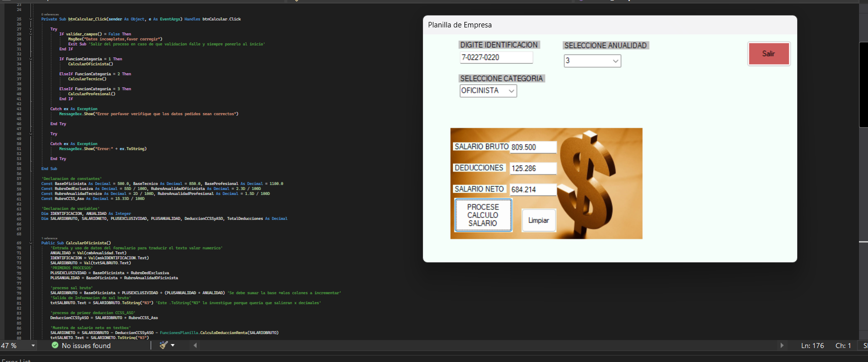Open the code cleanup options arrow
Screen dimensions: 868x362
point(173,346)
